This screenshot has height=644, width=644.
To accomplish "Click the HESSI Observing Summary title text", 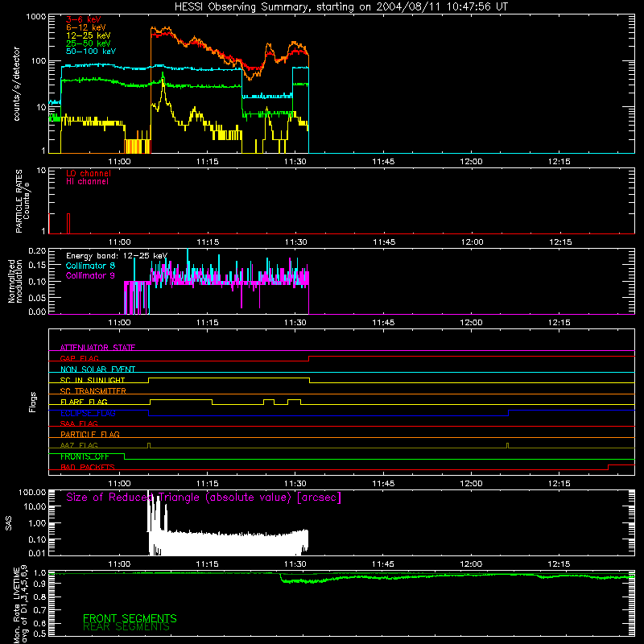I will [341, 7].
